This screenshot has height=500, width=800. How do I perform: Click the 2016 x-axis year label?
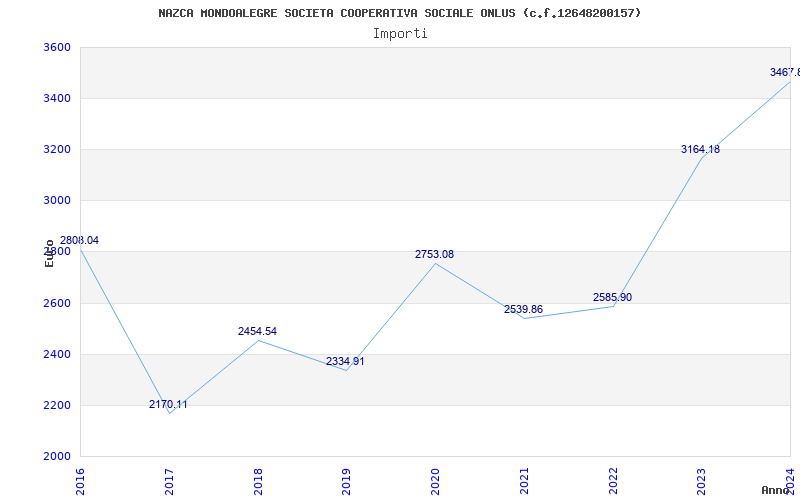click(80, 482)
